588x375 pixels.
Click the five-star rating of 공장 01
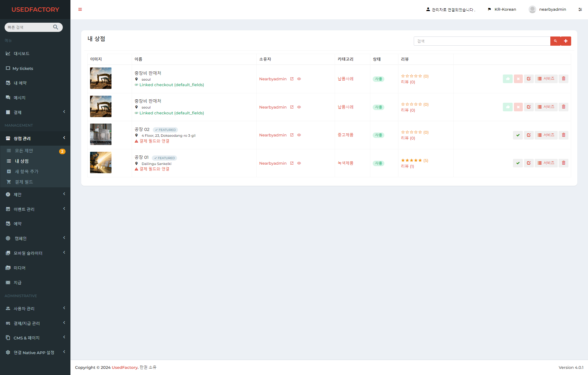tap(411, 160)
